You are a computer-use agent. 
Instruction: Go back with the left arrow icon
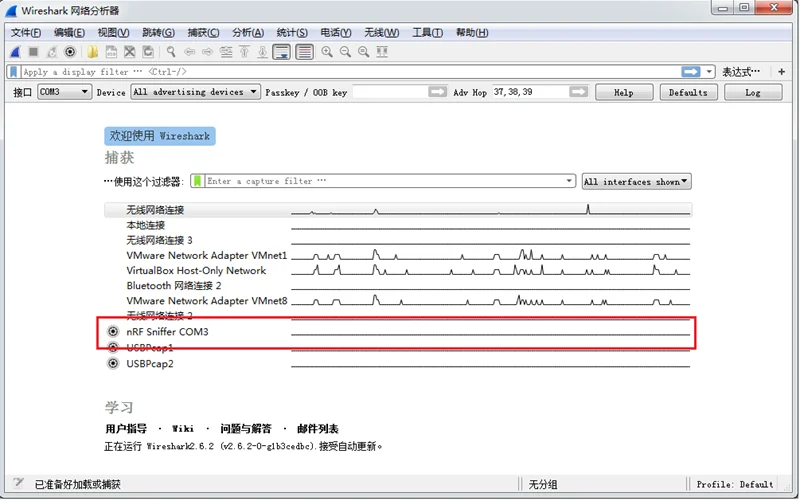[189, 52]
